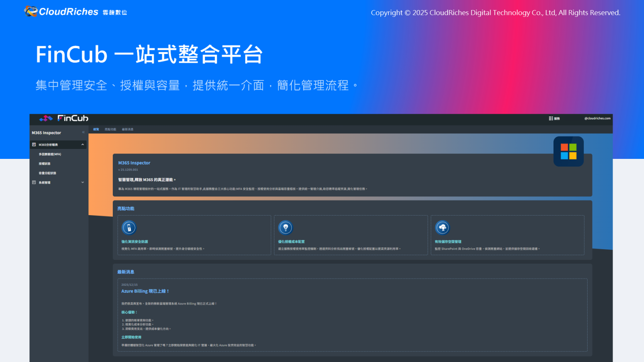Click the M365 Inspector sidebar title
This screenshot has height=362, width=644.
[46, 133]
